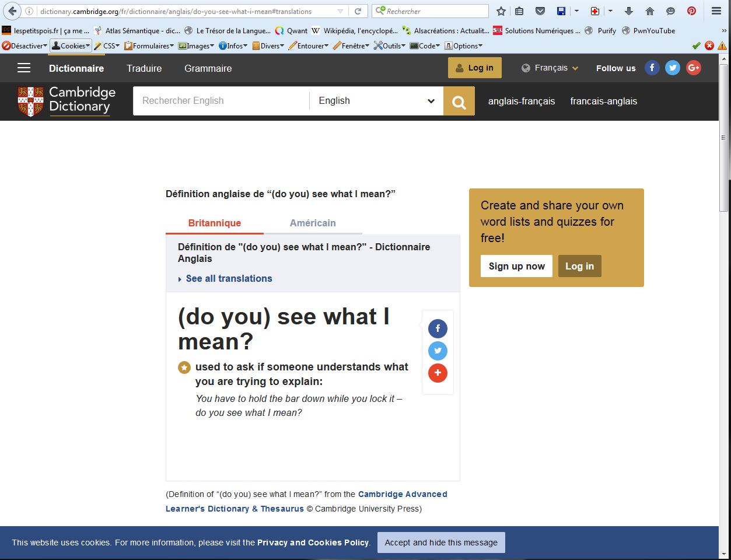
Task: Show site information icon in address bar
Action: click(x=29, y=11)
